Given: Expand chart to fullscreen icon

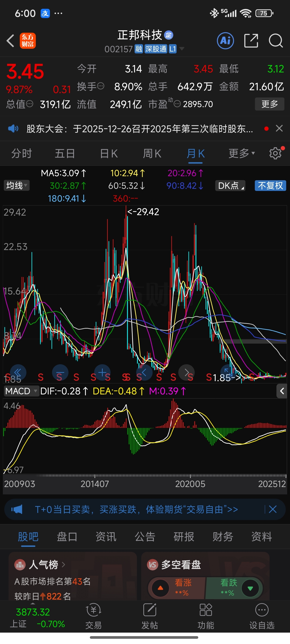Looking at the screenshot, I should click(228, 372).
